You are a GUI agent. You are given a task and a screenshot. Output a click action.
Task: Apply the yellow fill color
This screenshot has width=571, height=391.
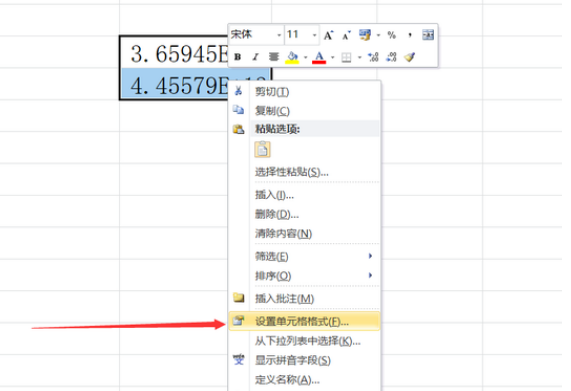292,57
